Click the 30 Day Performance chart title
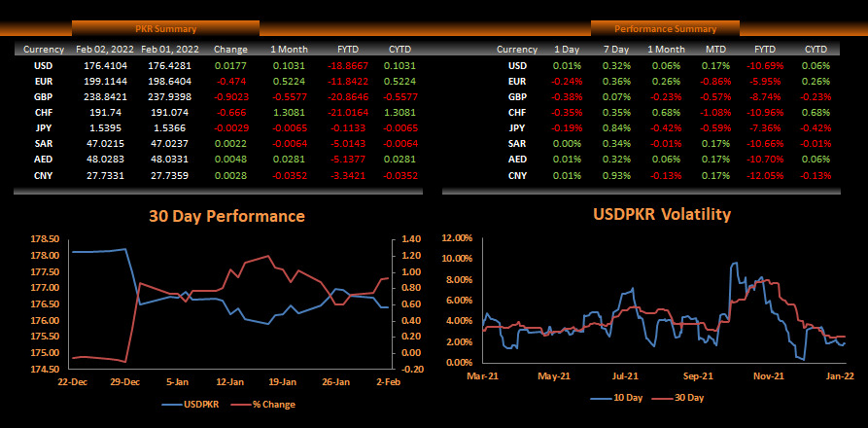 (226, 216)
